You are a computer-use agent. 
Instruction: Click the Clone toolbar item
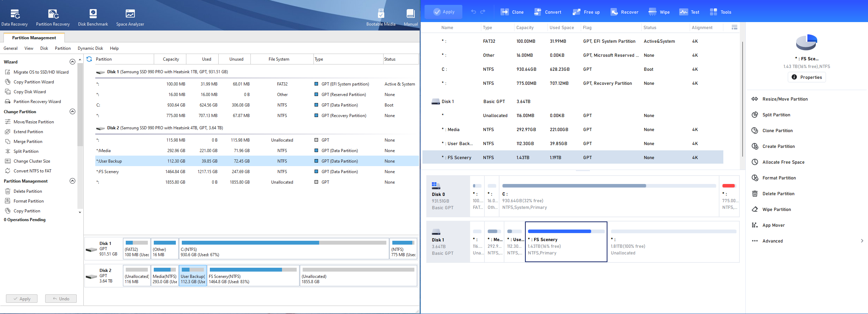tap(512, 12)
